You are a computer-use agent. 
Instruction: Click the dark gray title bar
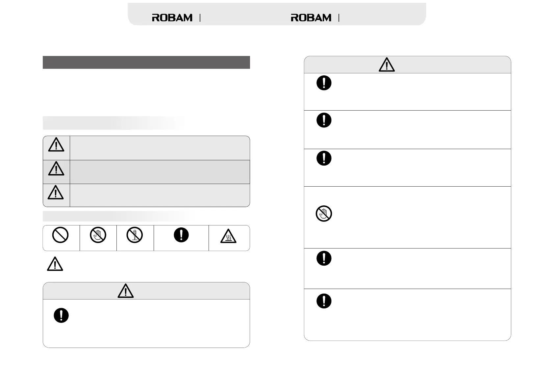pos(146,62)
